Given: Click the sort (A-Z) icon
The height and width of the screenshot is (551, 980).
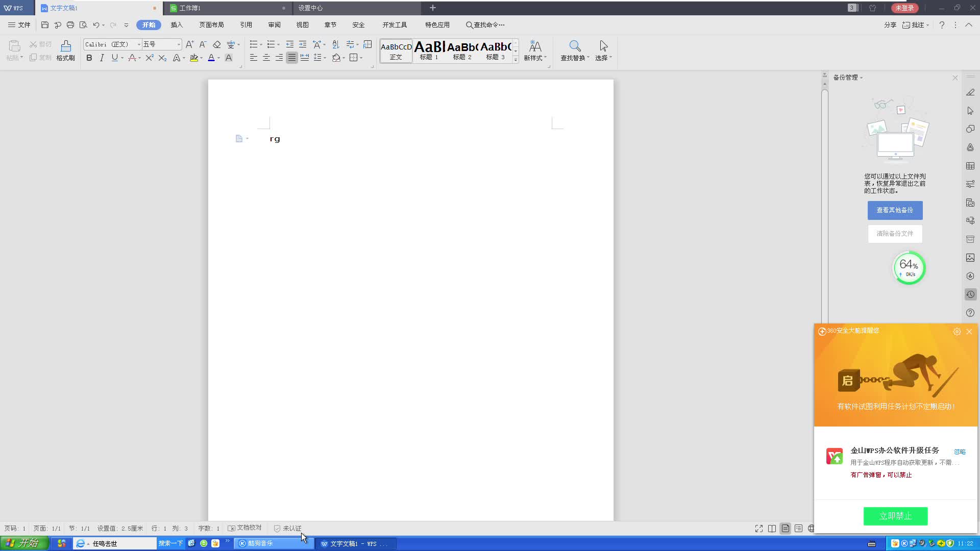Looking at the screenshot, I should point(335,44).
